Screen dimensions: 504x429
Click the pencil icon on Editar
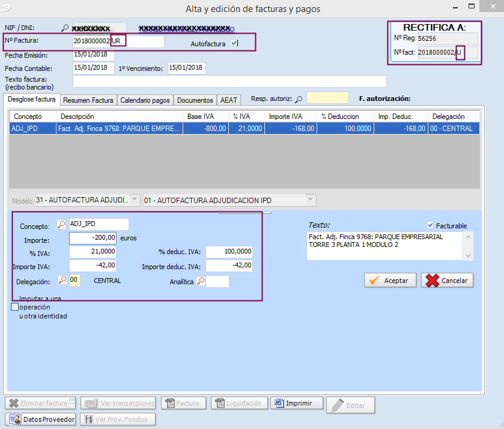tap(338, 405)
